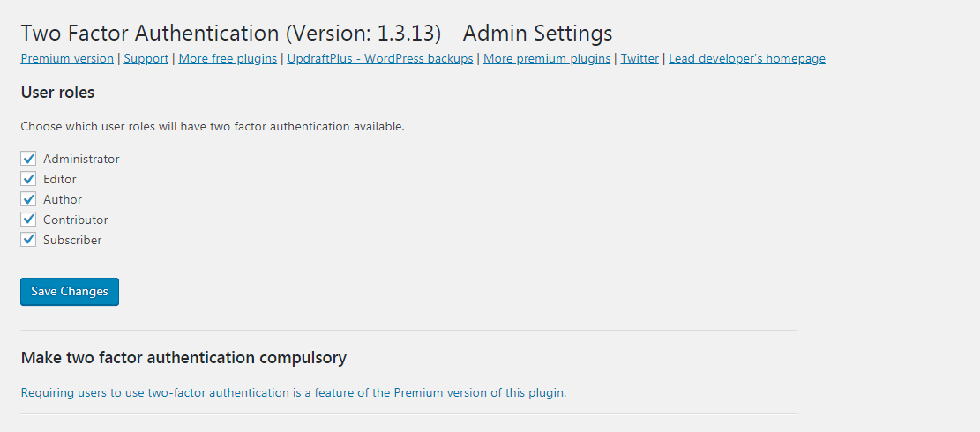
Task: Toggle the Subscriber role checkbox
Action: (x=28, y=240)
